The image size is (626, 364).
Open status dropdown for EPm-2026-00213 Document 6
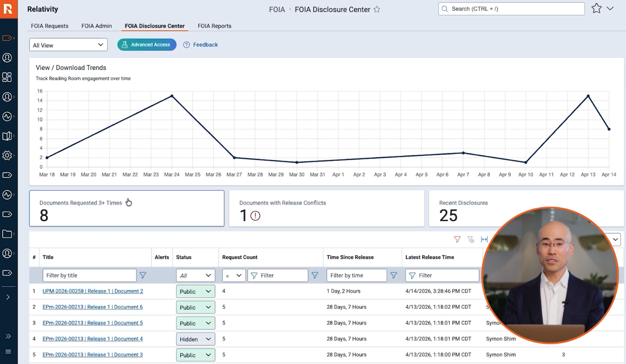tap(196, 307)
